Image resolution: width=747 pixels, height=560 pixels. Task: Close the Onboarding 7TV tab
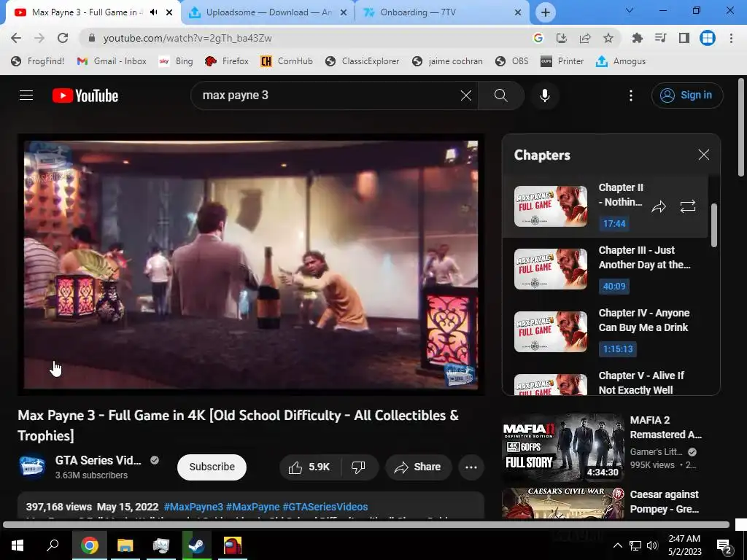(x=518, y=12)
